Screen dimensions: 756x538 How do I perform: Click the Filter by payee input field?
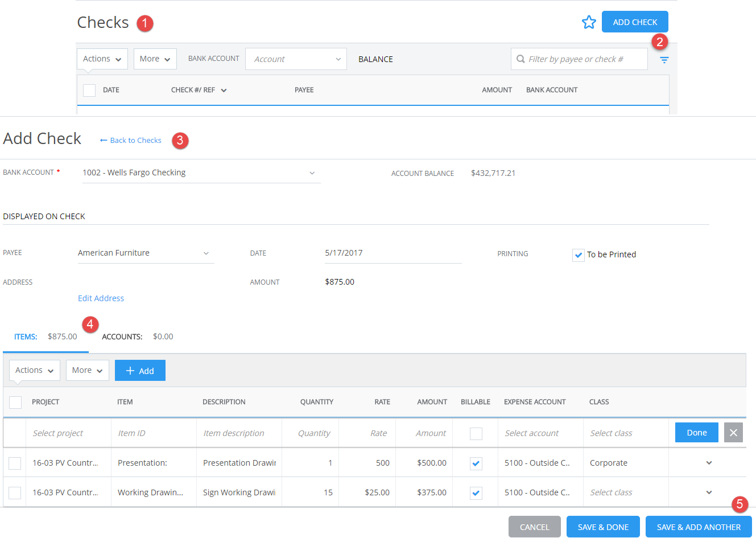pyautogui.click(x=579, y=59)
